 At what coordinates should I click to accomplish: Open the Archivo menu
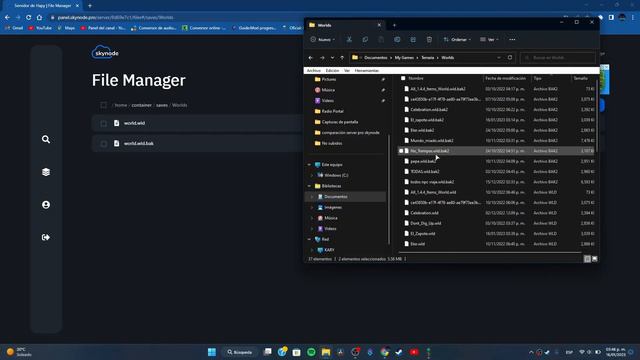click(313, 71)
